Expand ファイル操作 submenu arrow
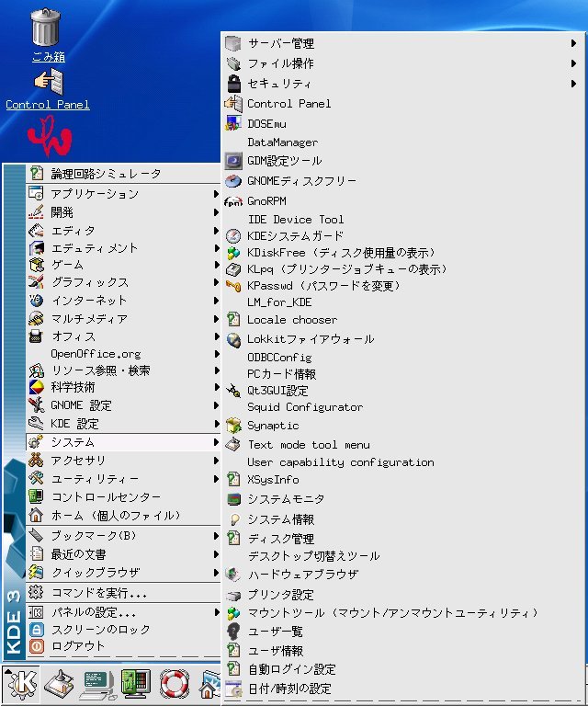588x706 pixels. coord(573,63)
